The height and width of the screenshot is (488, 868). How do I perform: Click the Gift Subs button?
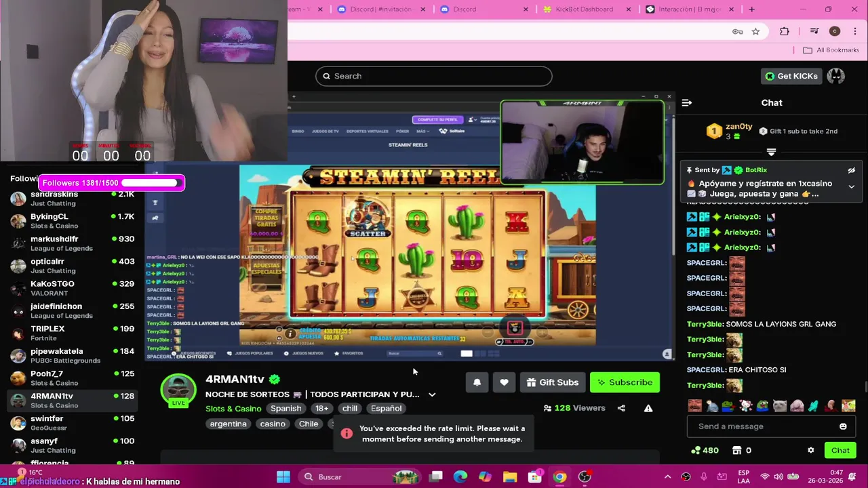click(x=553, y=382)
